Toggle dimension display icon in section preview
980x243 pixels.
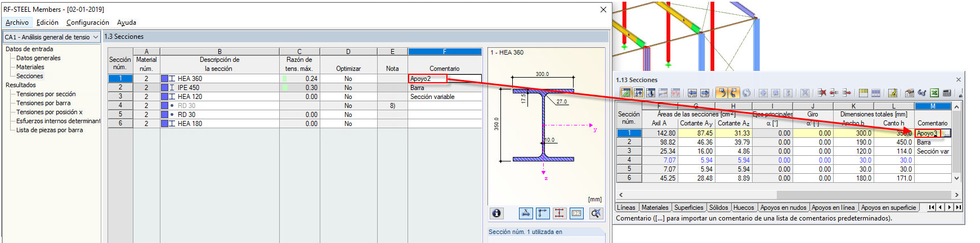pyautogui.click(x=525, y=213)
